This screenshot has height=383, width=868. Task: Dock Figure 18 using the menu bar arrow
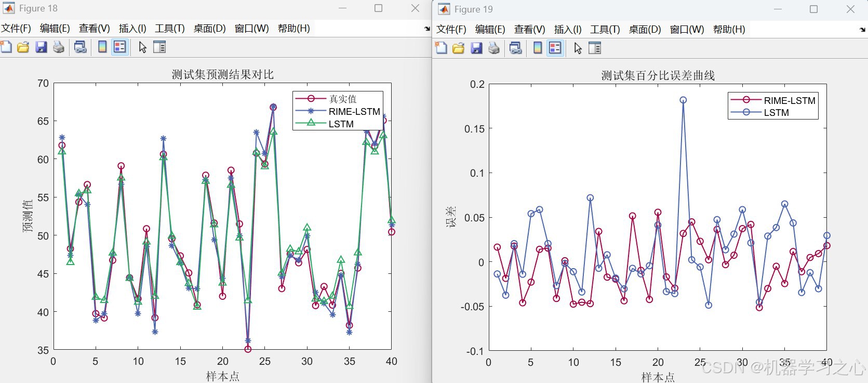pos(427,29)
